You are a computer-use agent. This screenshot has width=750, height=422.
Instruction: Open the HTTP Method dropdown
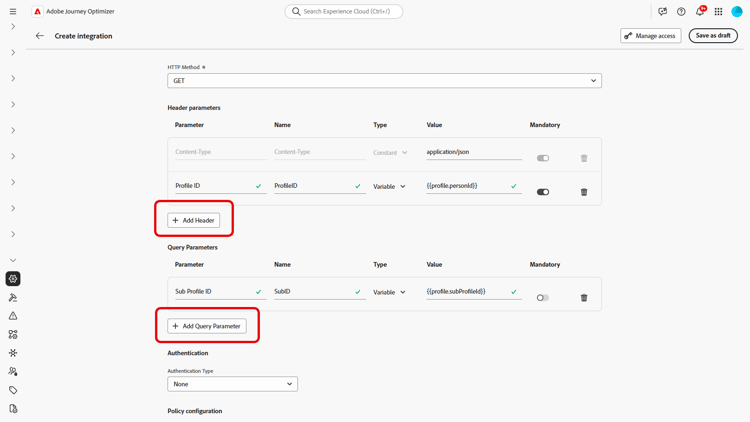point(384,81)
